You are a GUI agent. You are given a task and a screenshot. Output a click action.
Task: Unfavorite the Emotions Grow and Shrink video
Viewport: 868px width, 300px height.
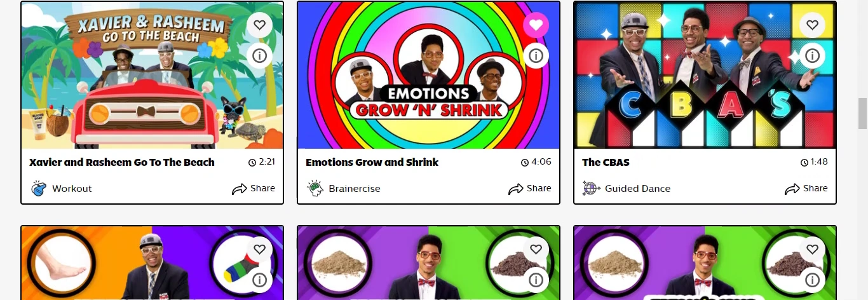[536, 25]
